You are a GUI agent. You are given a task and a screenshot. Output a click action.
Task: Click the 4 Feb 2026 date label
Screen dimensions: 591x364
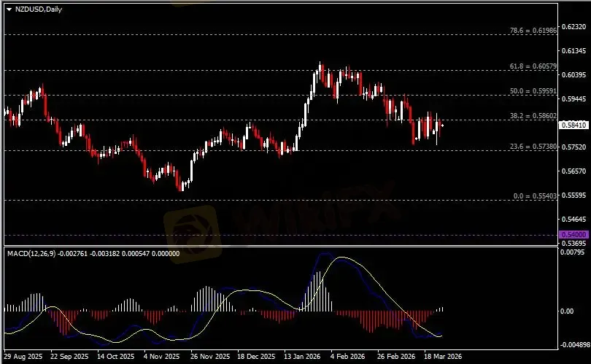(348, 356)
